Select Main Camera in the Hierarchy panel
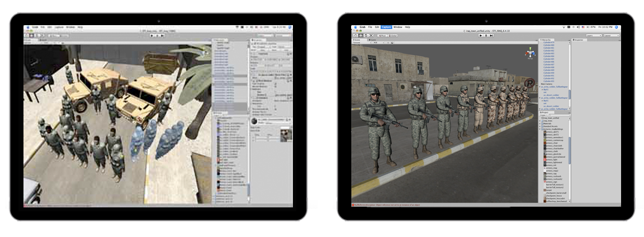This screenshot has width=644, height=237. pyautogui.click(x=546, y=83)
